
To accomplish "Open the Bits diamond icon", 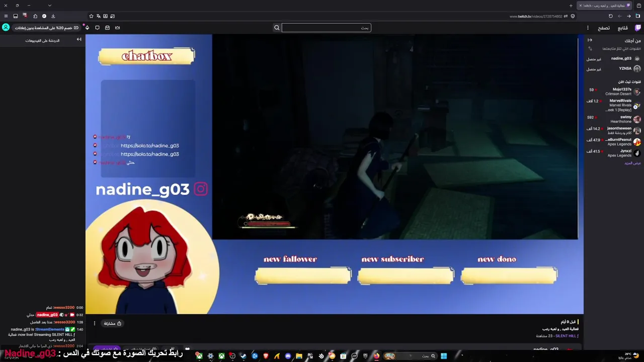I will point(87,28).
